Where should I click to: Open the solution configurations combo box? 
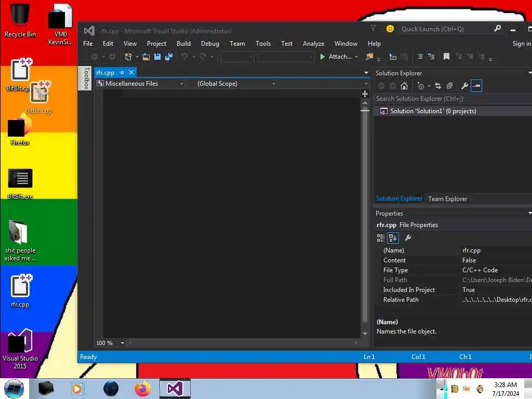pyautogui.click(x=237, y=57)
